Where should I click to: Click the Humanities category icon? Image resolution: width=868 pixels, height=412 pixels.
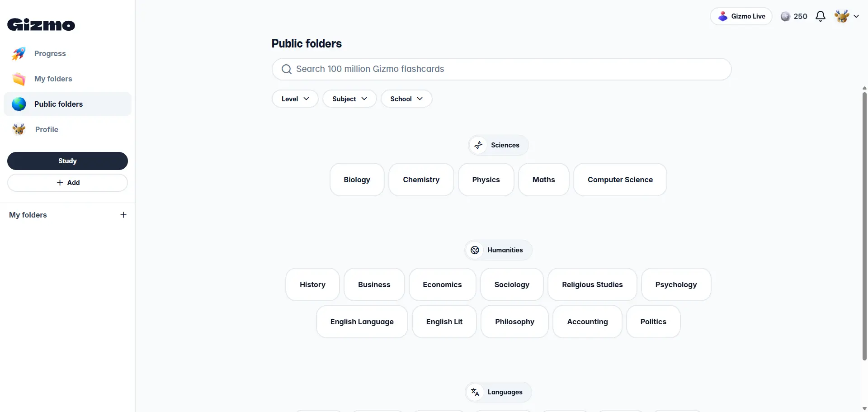475,250
